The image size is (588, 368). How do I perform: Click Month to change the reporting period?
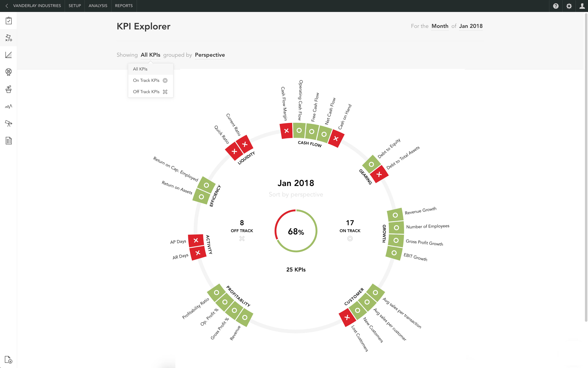point(440,26)
